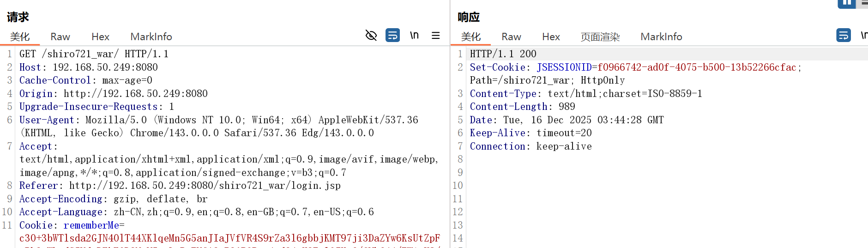Click the JSESSIONID cookie value in response

pos(696,67)
